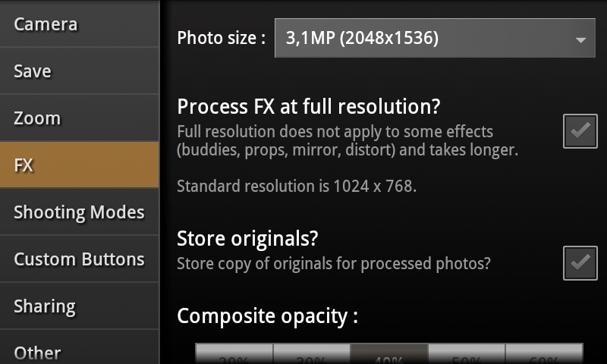
Task: Open the Save settings section
Action: [79, 71]
